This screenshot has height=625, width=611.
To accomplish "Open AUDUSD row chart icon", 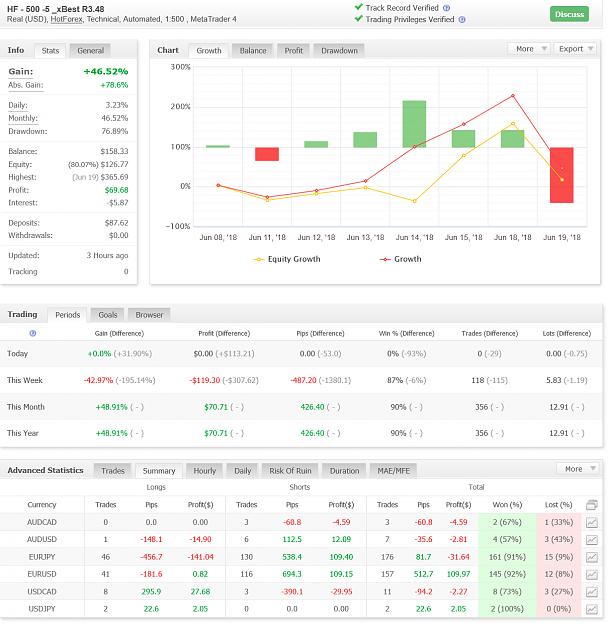I will 591,540.
